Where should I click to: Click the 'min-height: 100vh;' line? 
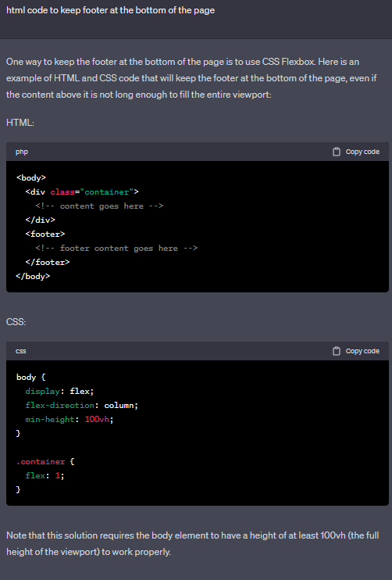tap(69, 420)
